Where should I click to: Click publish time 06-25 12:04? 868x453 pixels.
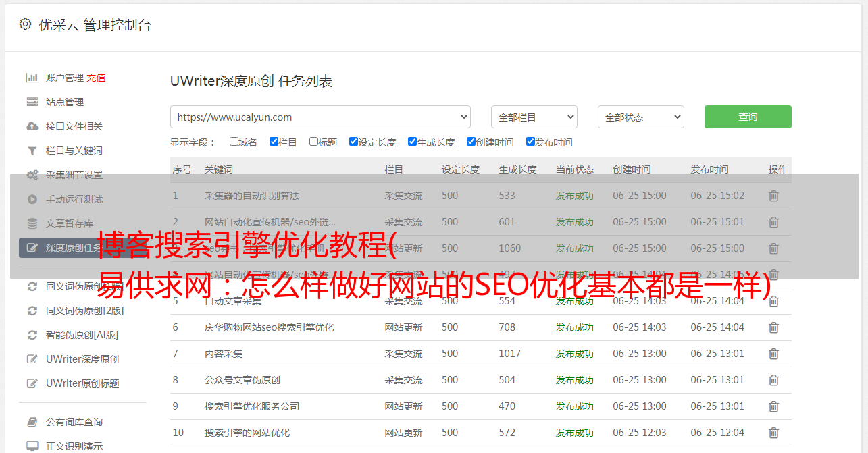click(x=717, y=433)
